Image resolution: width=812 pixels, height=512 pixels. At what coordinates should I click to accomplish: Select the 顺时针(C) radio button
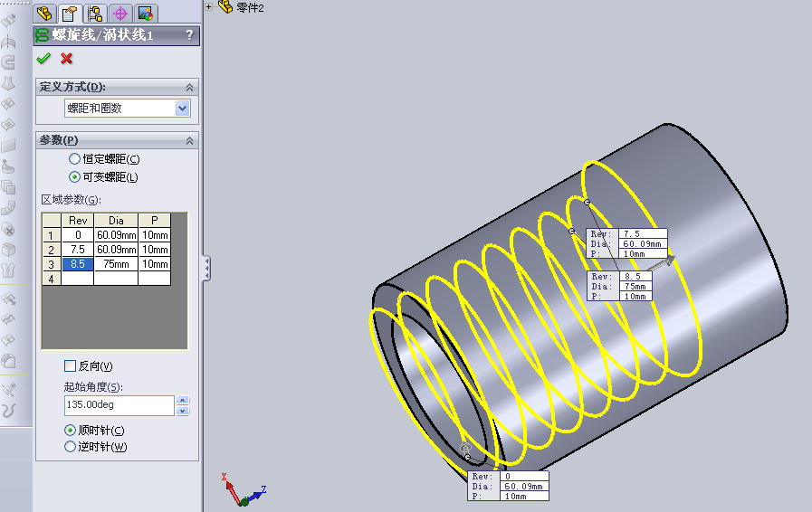[70, 431]
